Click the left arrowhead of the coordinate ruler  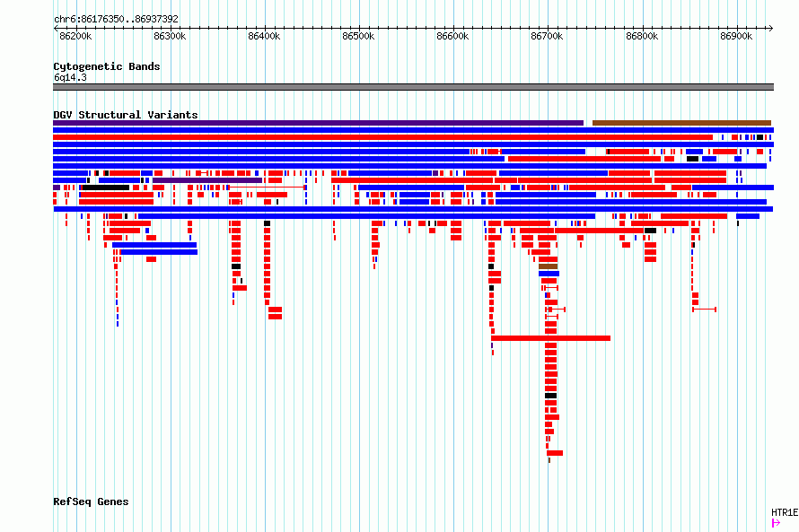pyautogui.click(x=56, y=28)
